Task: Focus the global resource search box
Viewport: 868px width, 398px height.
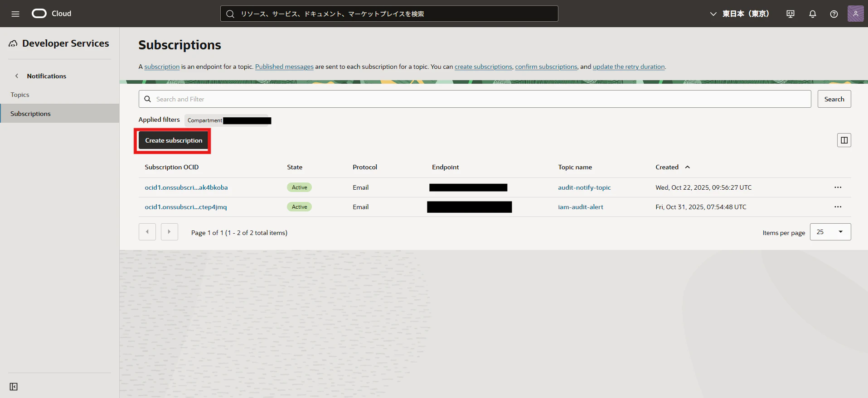Action: point(389,14)
